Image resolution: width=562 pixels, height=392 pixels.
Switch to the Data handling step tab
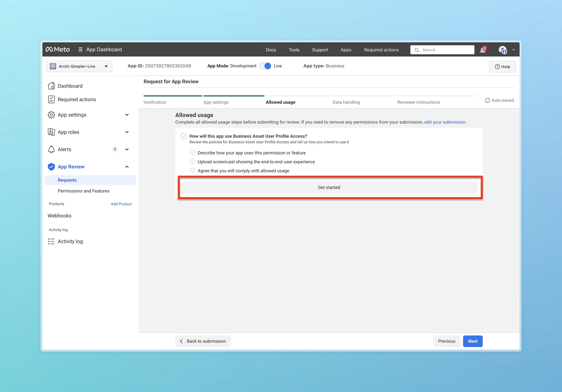coord(346,102)
